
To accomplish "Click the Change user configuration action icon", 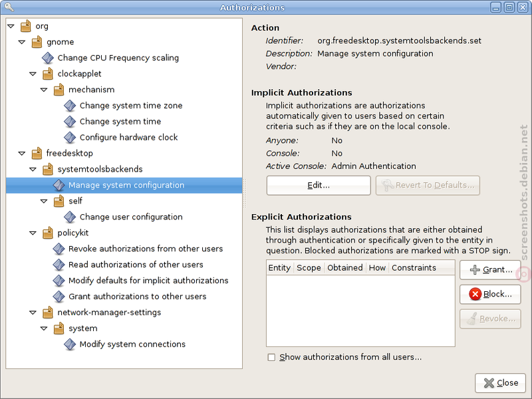I will tap(70, 217).
